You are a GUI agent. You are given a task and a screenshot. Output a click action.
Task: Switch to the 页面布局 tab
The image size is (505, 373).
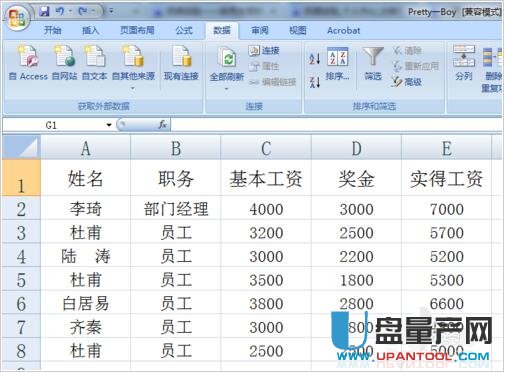click(x=137, y=31)
